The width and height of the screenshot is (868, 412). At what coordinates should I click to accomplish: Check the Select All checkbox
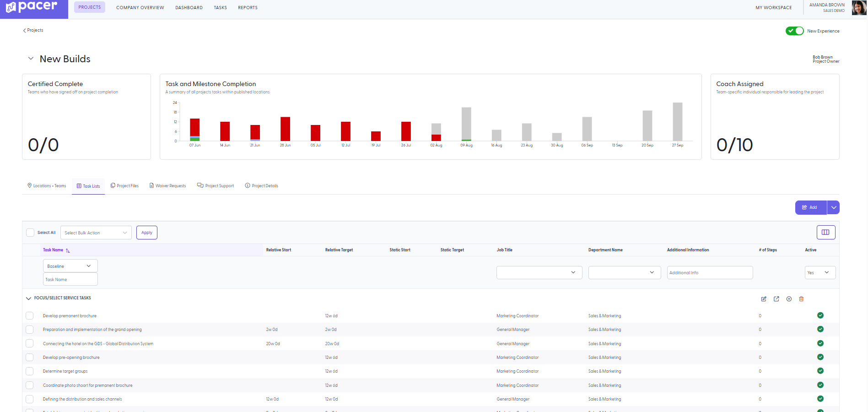point(30,233)
